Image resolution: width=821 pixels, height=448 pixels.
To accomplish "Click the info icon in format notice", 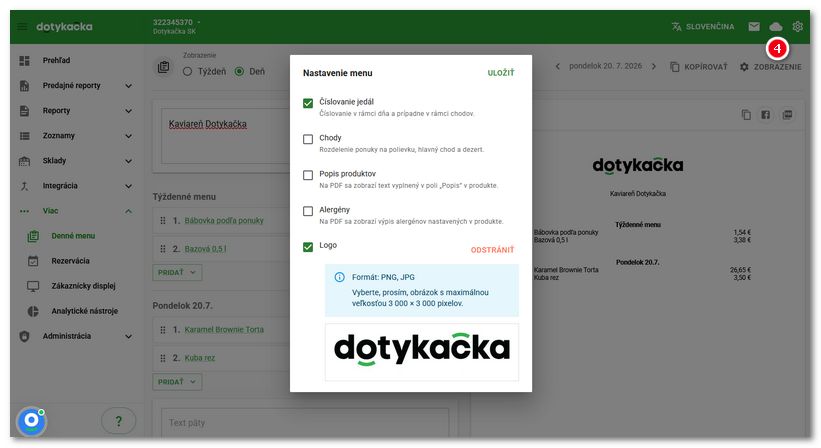I will 339,277.
